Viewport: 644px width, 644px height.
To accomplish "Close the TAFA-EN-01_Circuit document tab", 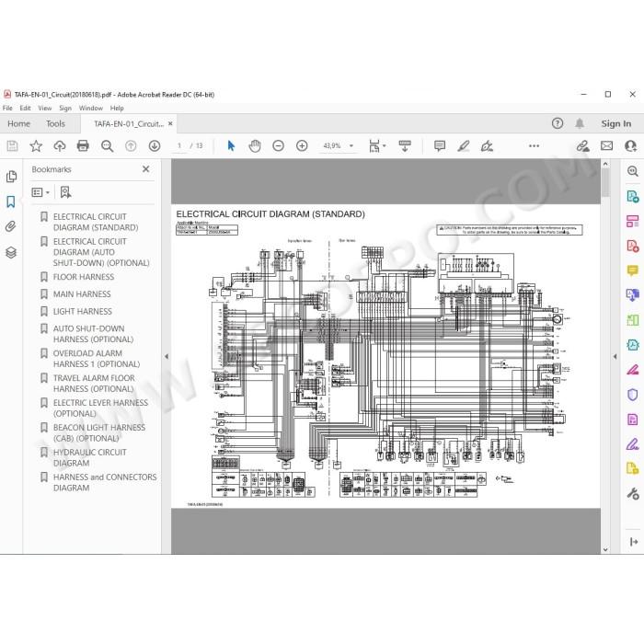I will [x=170, y=123].
